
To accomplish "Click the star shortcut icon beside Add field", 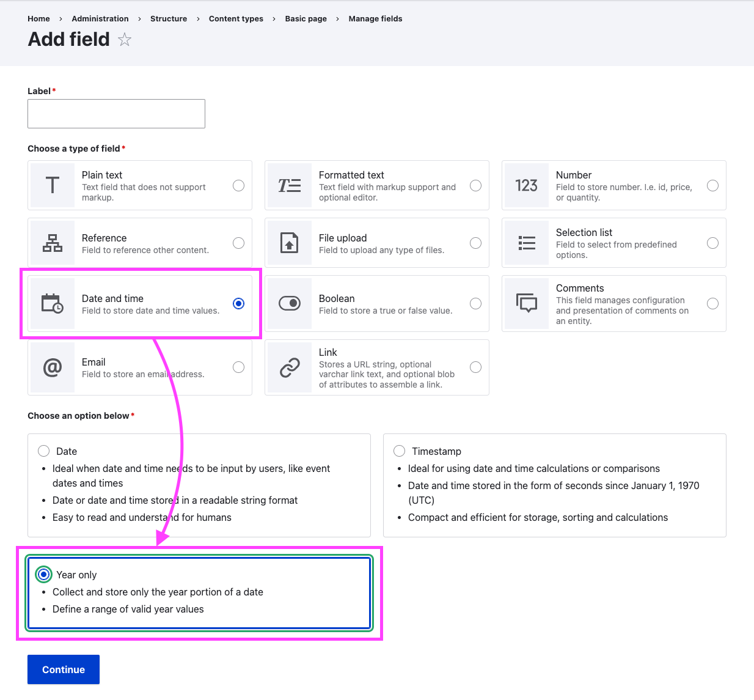I will click(125, 40).
